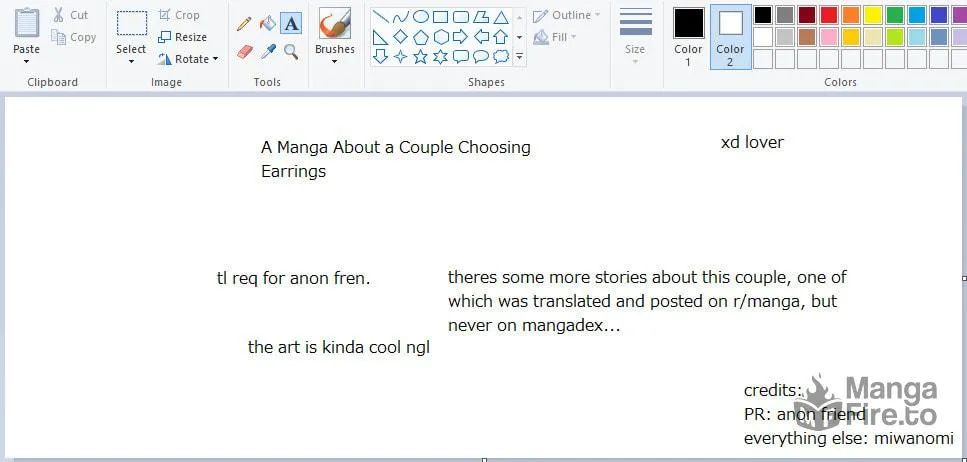Open the Brushes dropdown arrow
This screenshot has height=462, width=967.
(335, 62)
